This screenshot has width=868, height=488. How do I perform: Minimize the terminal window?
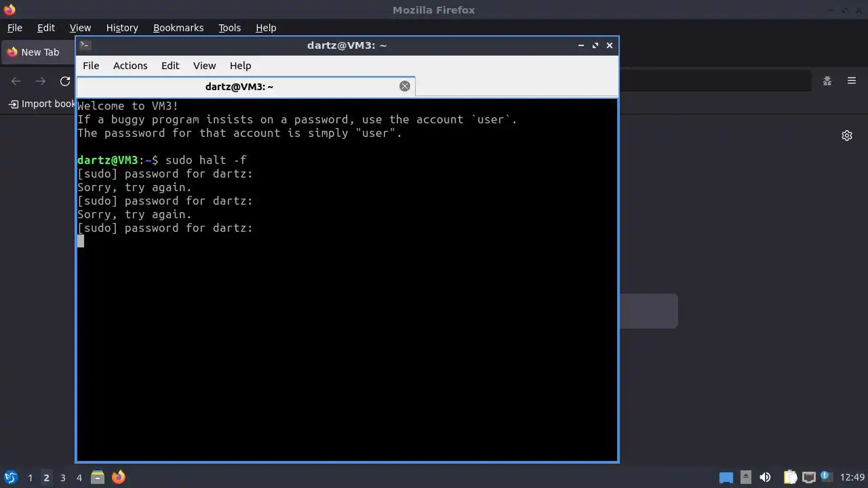tap(581, 45)
